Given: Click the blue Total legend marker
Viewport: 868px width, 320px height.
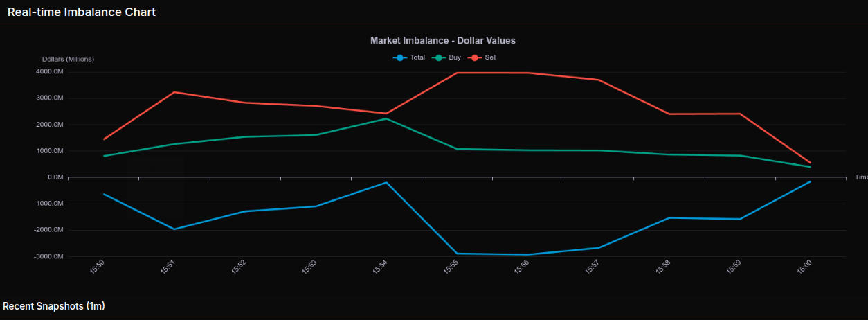Looking at the screenshot, I should click(x=398, y=57).
